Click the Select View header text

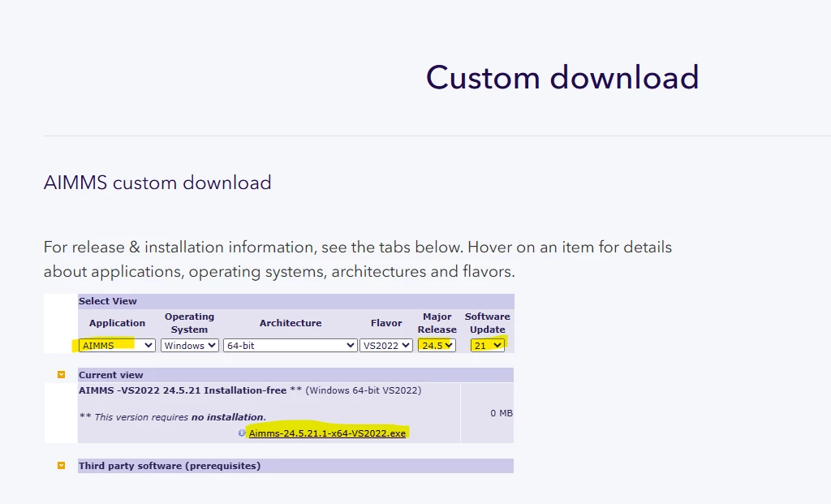(108, 301)
